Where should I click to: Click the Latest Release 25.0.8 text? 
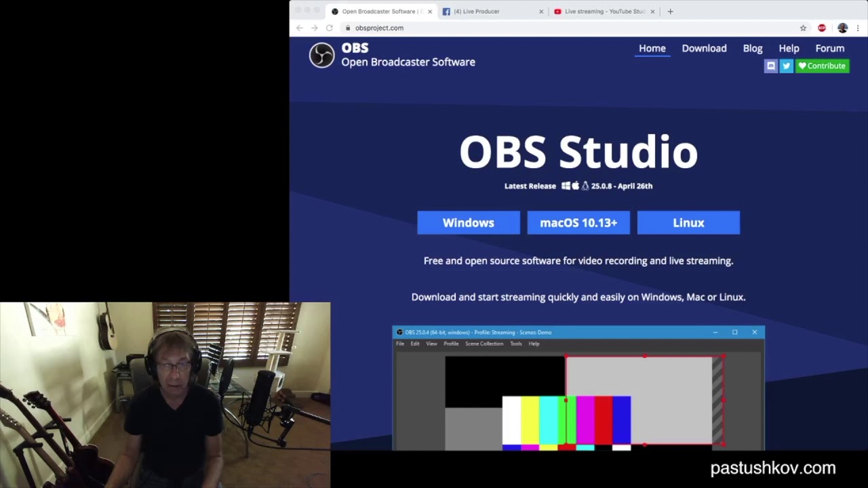point(578,186)
